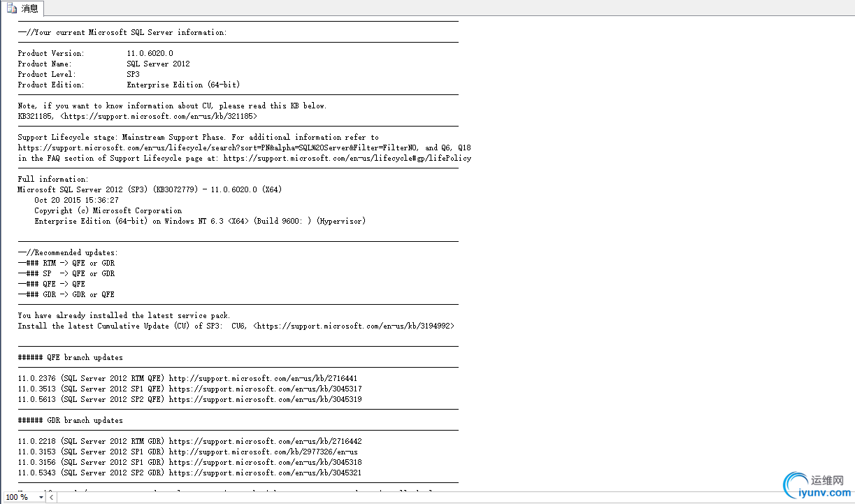The image size is (855, 504).
Task: Click the 'Product Version:' label
Action: point(51,53)
